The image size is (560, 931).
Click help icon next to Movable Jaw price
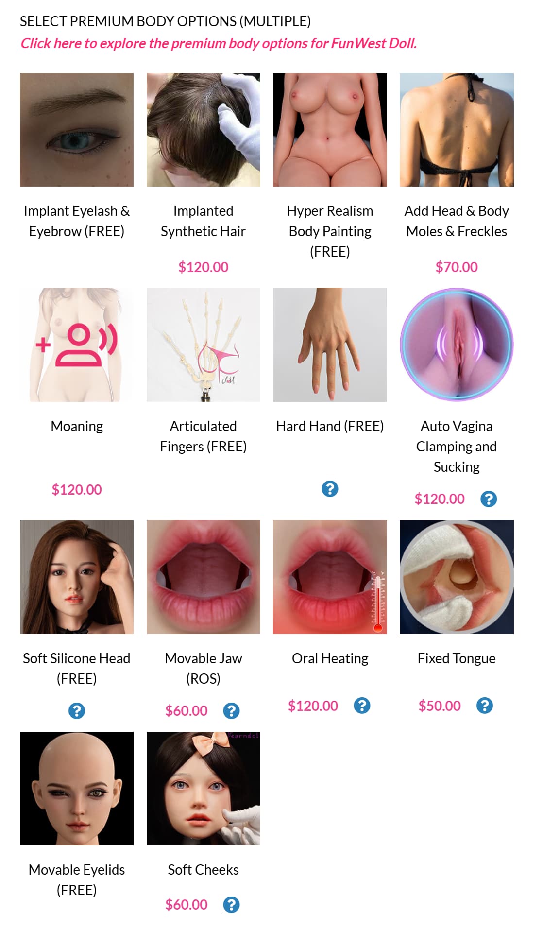point(231,711)
